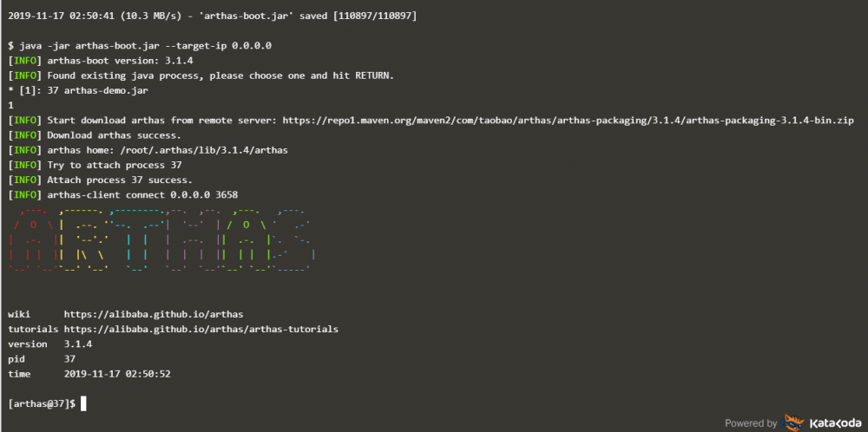Click the "Powered by" label
This screenshot has height=432, width=868.
tap(751, 423)
